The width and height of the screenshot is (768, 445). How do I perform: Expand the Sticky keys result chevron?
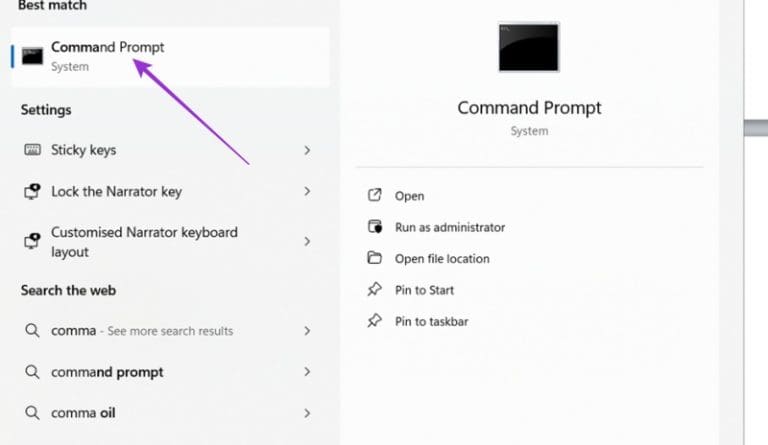307,150
